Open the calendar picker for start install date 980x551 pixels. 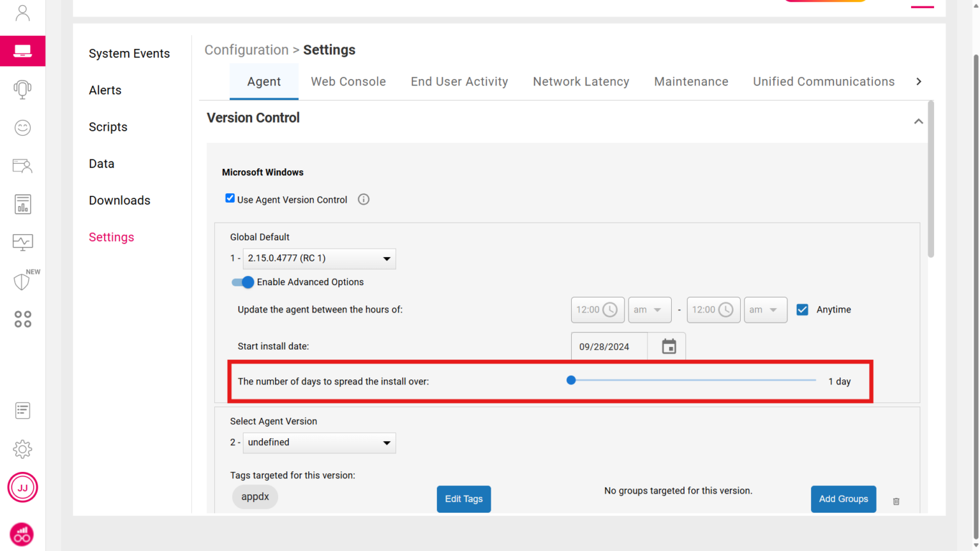[x=668, y=346]
